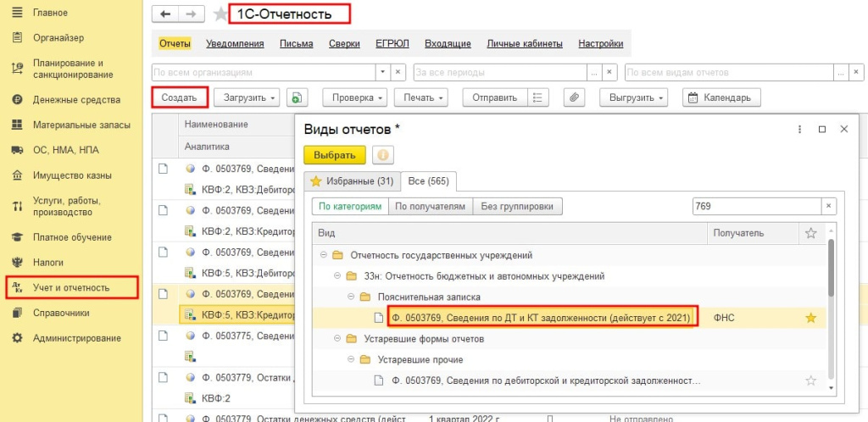Open the Печать dropdown
The width and height of the screenshot is (868, 422).
pyautogui.click(x=420, y=97)
